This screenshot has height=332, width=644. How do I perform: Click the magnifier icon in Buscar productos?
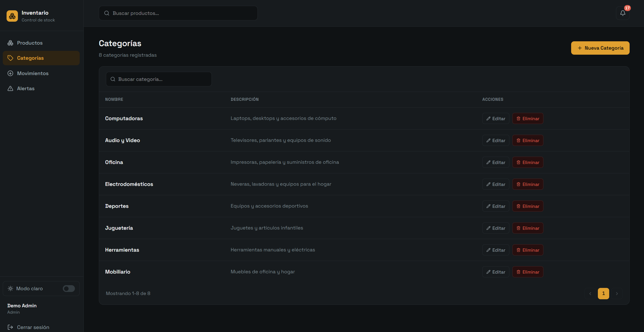(x=107, y=13)
